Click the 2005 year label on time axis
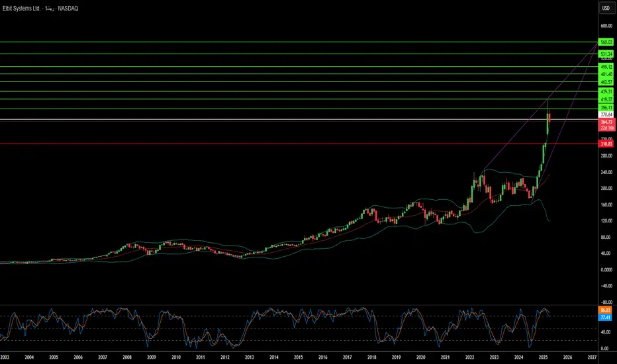Viewport: 617px width, 364px height. click(x=54, y=357)
